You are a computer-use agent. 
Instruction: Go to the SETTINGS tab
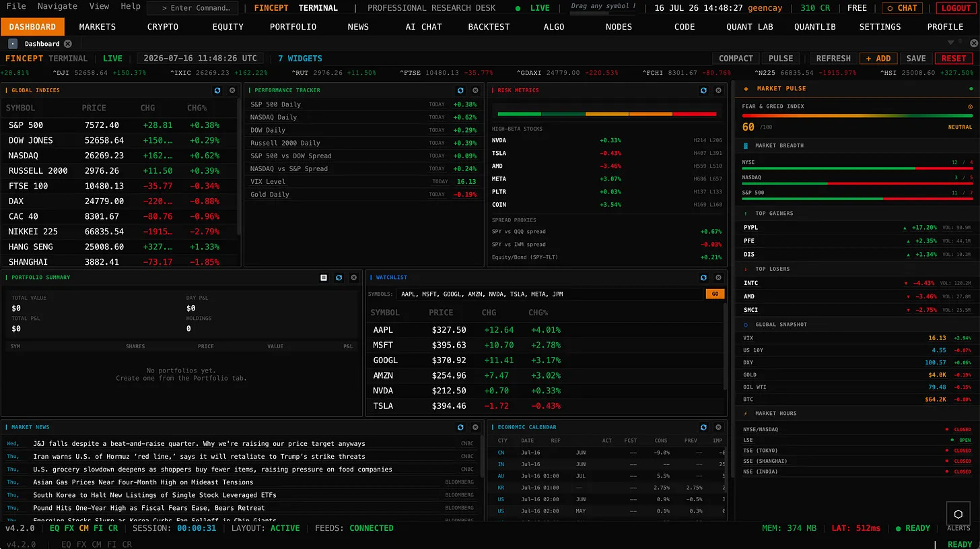point(880,27)
